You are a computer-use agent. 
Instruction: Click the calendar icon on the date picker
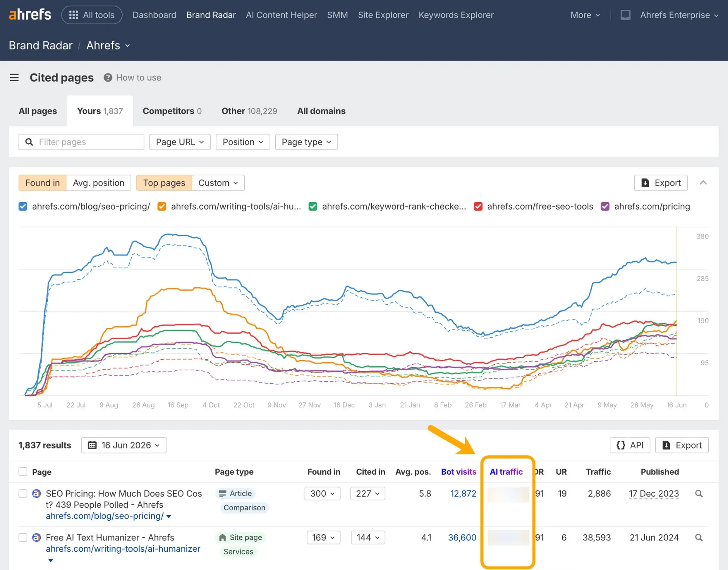[92, 445]
